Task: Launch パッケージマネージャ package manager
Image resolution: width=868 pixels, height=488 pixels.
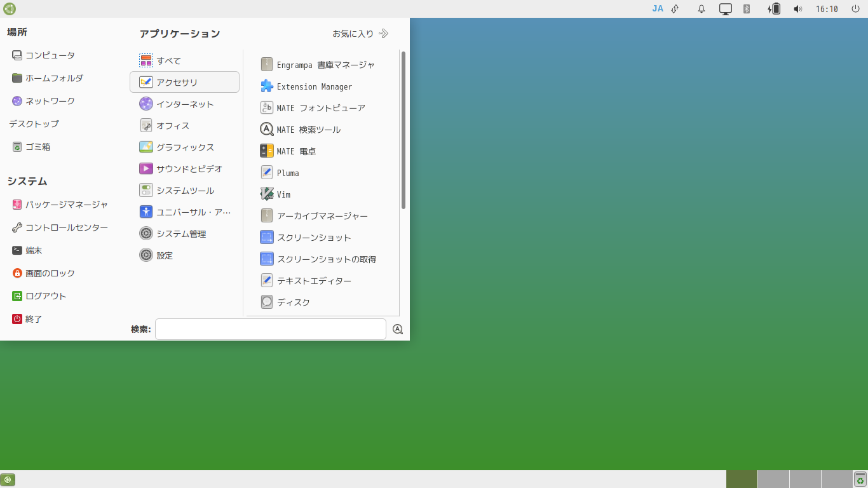Action: point(60,205)
